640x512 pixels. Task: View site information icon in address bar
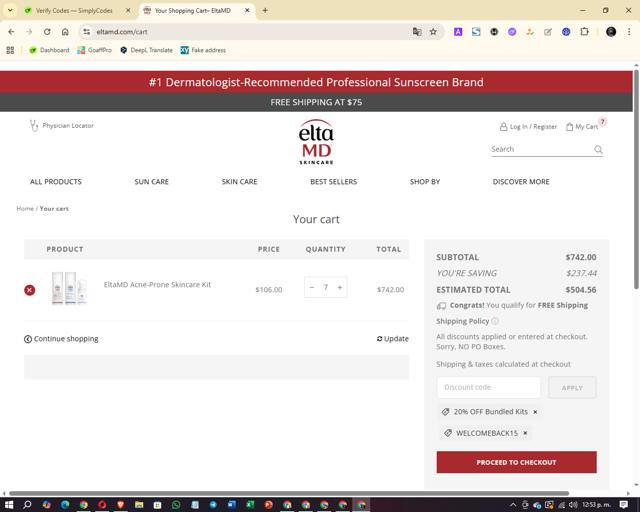[x=86, y=32]
